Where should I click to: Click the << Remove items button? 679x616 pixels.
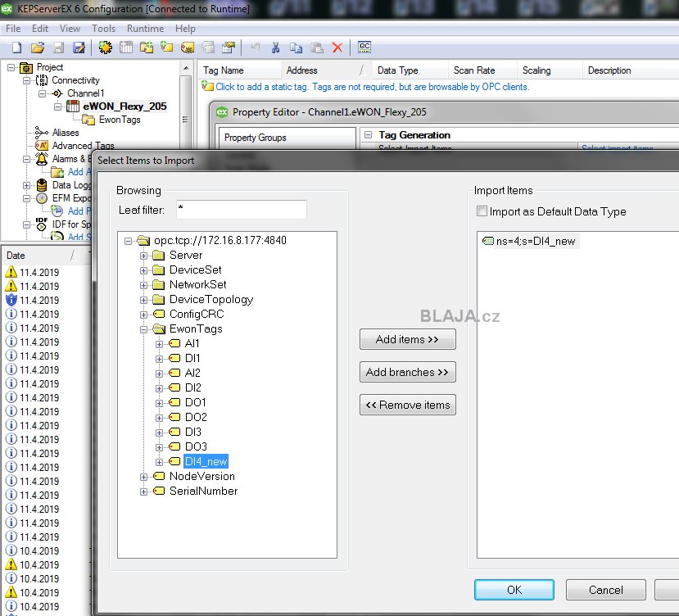coord(408,405)
